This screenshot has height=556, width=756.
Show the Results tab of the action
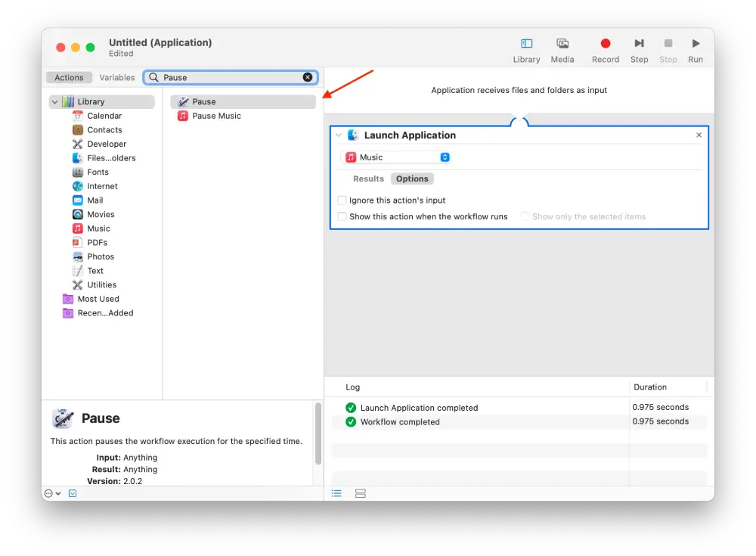click(x=368, y=179)
